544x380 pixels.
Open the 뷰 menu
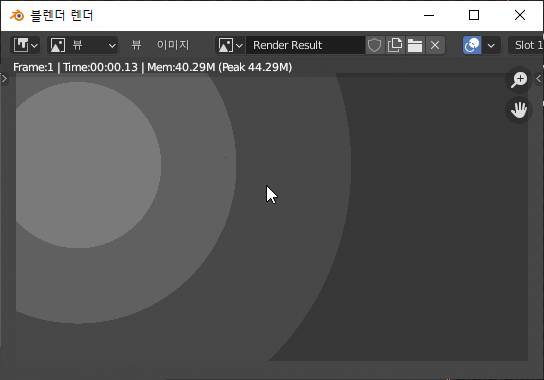point(136,45)
